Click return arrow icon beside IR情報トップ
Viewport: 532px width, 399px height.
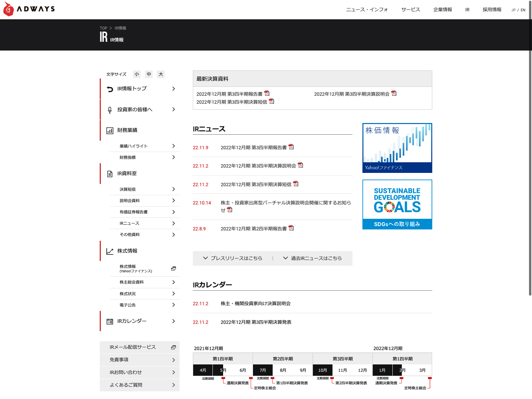click(x=110, y=89)
